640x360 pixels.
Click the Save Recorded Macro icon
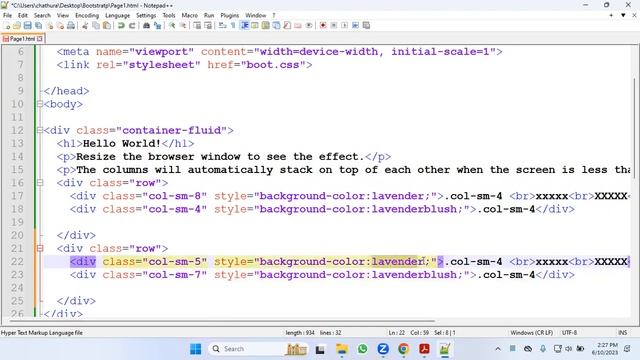(367, 25)
